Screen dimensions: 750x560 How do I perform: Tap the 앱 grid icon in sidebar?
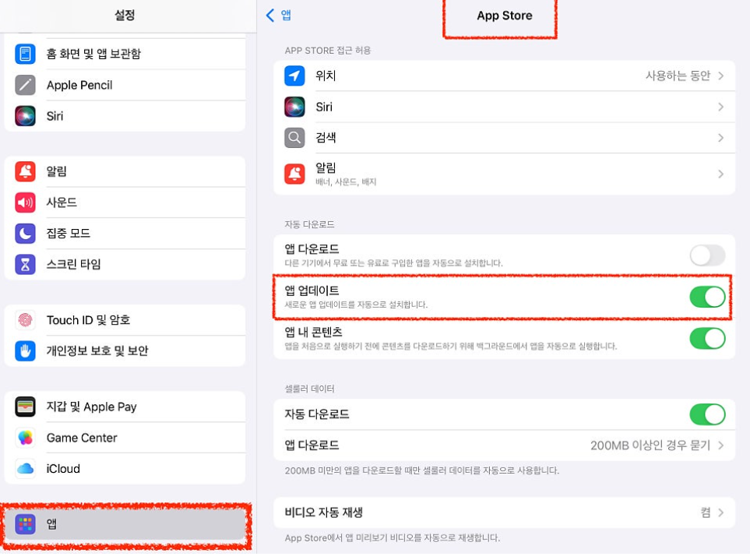click(x=25, y=525)
